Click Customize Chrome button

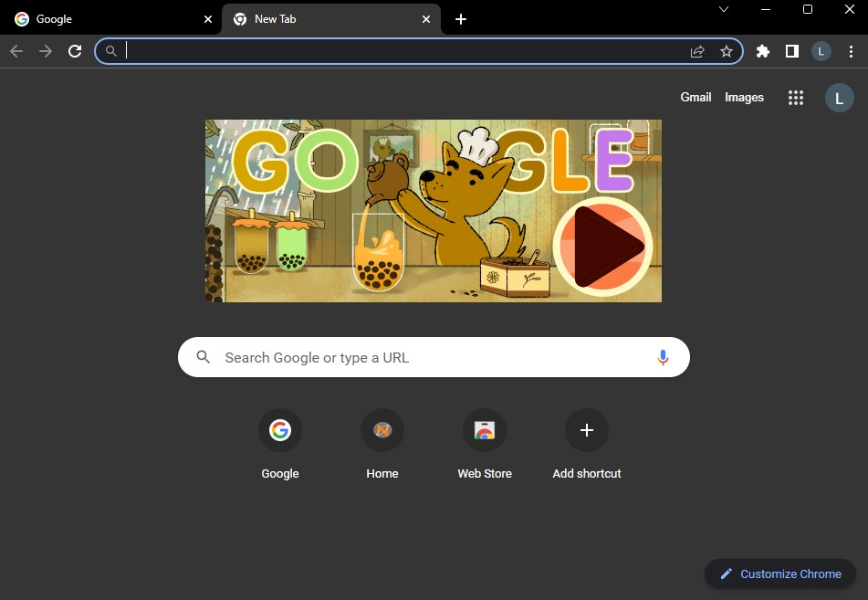[780, 574]
